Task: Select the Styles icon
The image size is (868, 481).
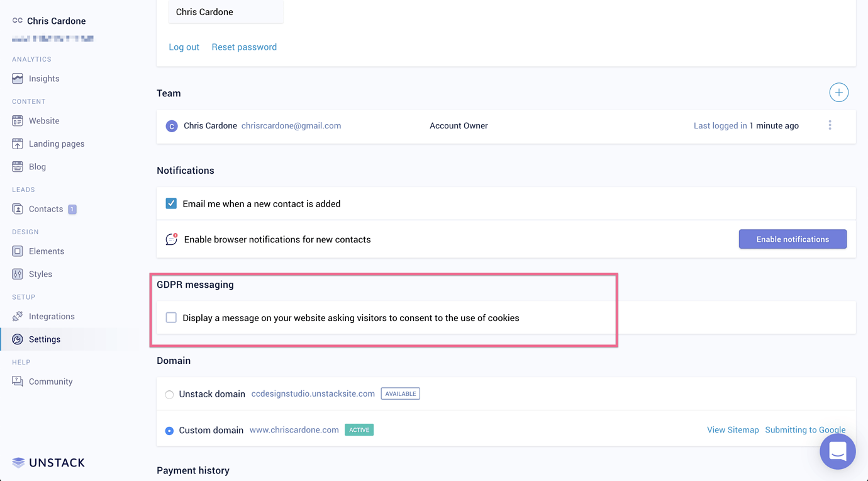Action: click(18, 273)
